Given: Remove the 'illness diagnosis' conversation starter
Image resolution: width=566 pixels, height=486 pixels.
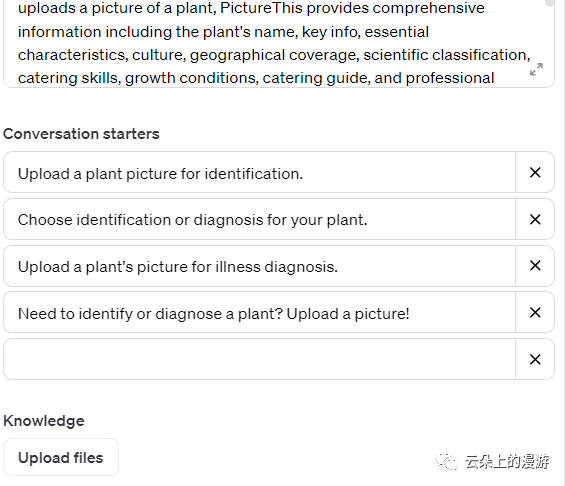Looking at the screenshot, I should (x=535, y=266).
